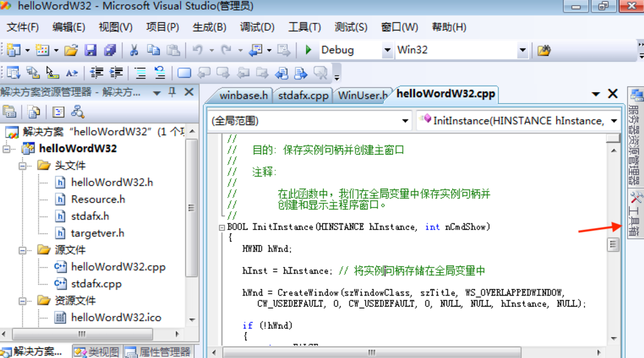
Task: Click the Navigate Backward icon
Action: [x=256, y=50]
